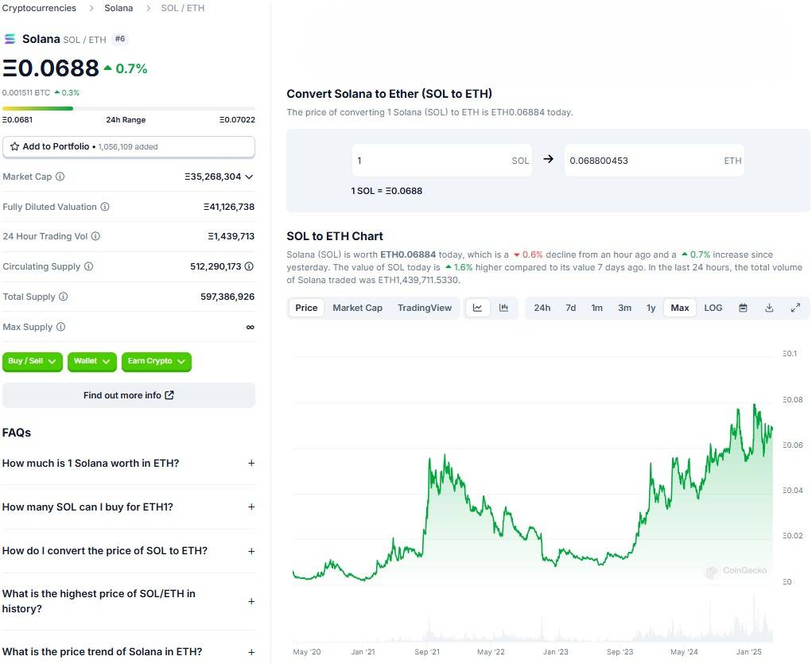Expand 'How much is 1 Solana worth in ETH?'
The image size is (812, 664).
click(251, 463)
